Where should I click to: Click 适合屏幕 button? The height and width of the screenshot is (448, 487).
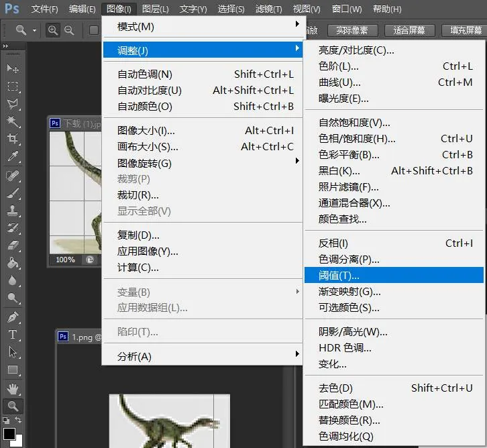409,30
